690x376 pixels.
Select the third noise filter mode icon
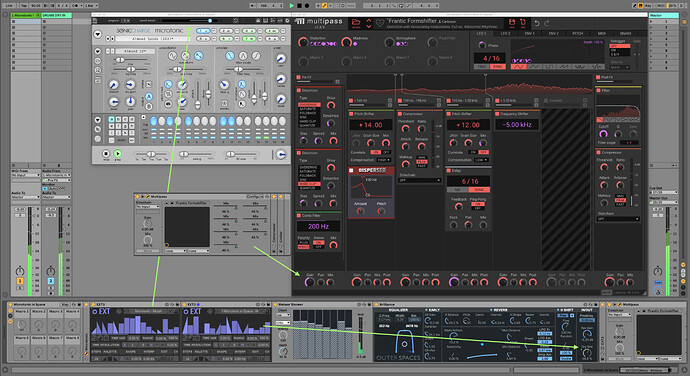[x=256, y=56]
